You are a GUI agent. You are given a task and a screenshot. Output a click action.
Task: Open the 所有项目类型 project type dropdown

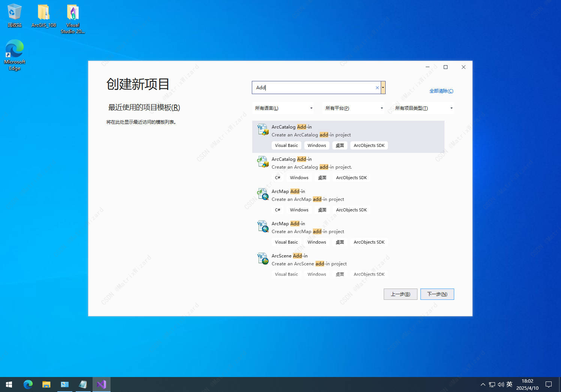pyautogui.click(x=424, y=108)
